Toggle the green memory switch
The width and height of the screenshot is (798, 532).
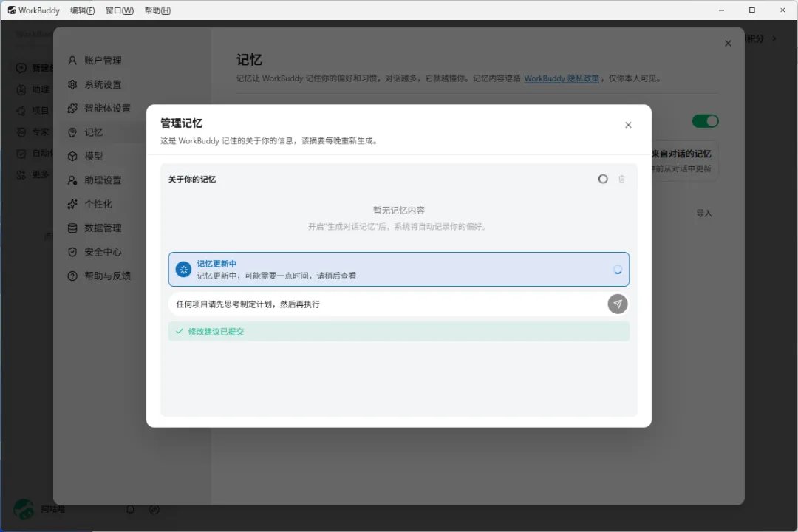point(706,121)
